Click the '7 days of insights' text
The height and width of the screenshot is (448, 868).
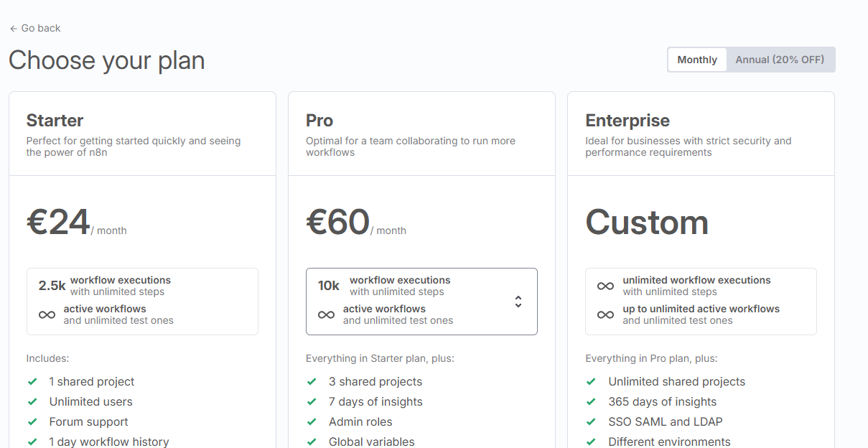click(375, 402)
